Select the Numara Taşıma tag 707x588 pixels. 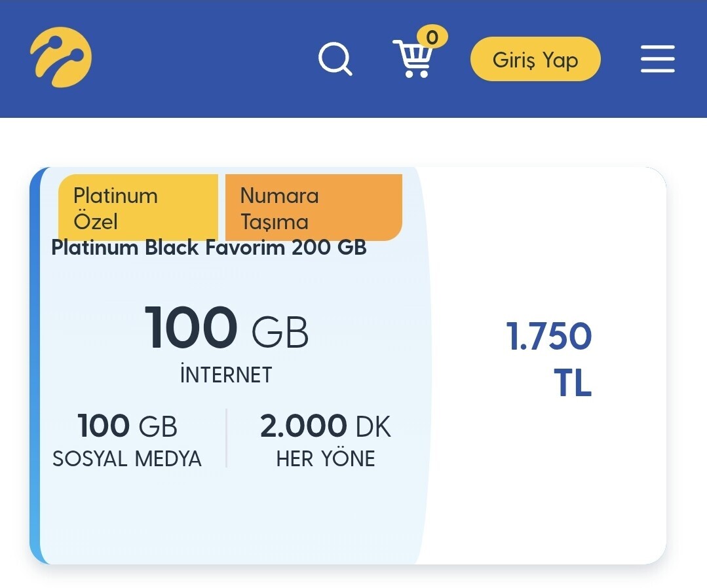click(314, 208)
